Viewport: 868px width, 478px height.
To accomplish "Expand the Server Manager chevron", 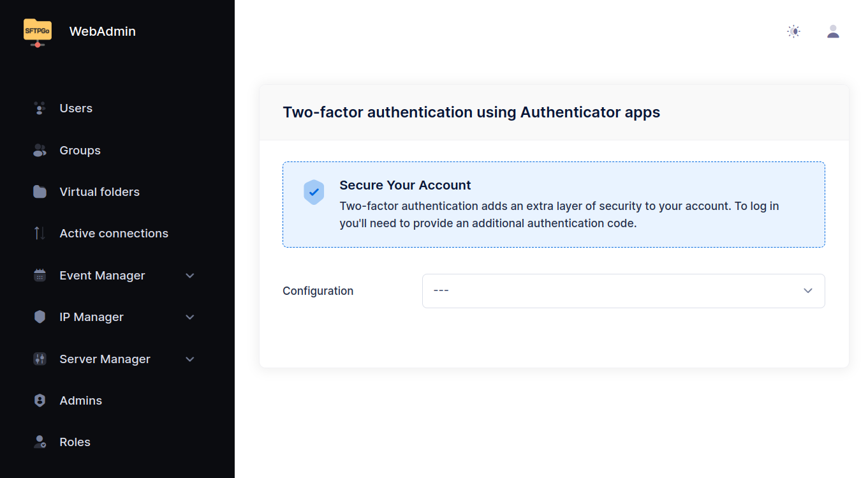I will click(x=189, y=359).
